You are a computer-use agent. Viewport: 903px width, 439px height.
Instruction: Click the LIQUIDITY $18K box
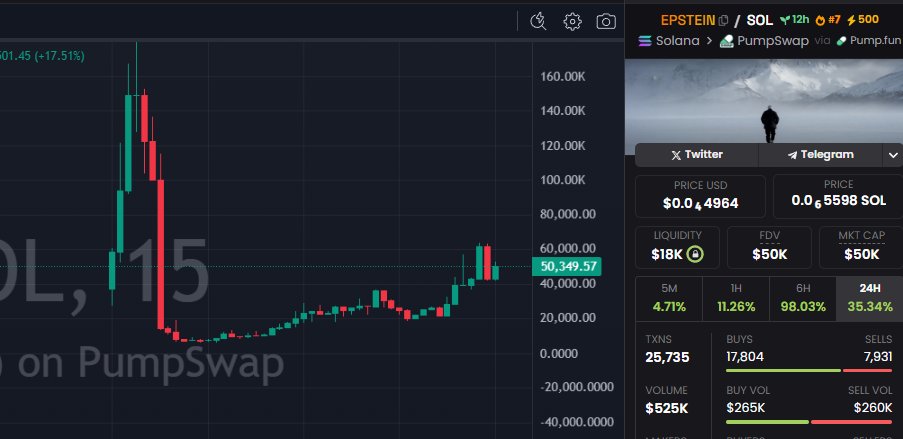click(x=677, y=247)
